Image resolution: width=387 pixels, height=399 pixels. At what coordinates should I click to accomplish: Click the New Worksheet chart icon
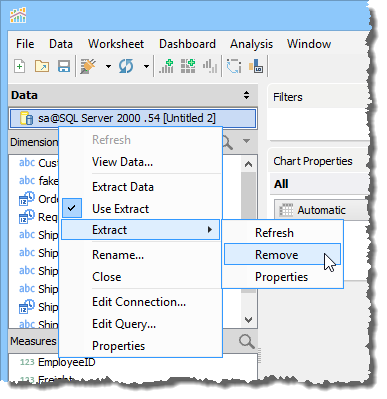[166, 66]
